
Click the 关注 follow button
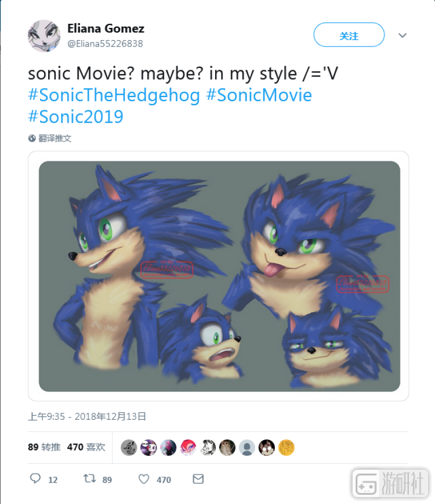[x=349, y=35]
